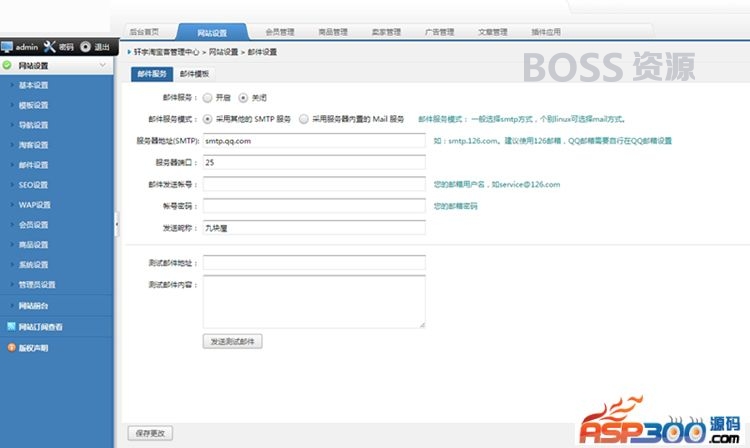Select 关闭 for 邮件服务
The image size is (750, 448).
(x=243, y=98)
